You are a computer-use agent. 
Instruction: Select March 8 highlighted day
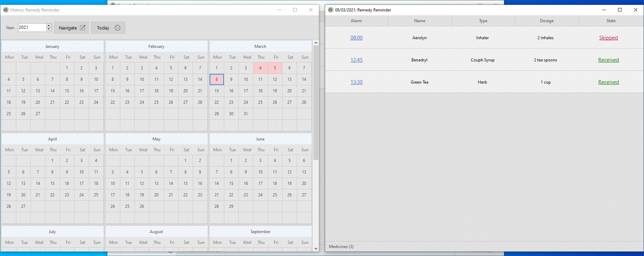point(217,79)
